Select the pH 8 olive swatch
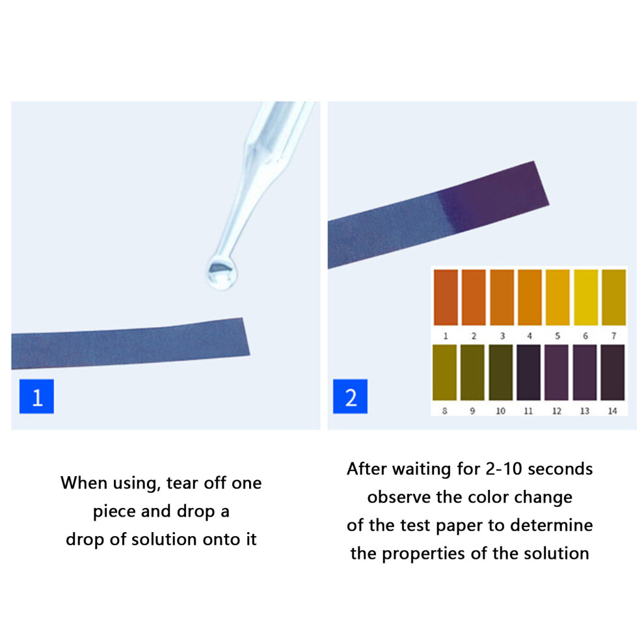The height and width of the screenshot is (644, 644). [444, 373]
